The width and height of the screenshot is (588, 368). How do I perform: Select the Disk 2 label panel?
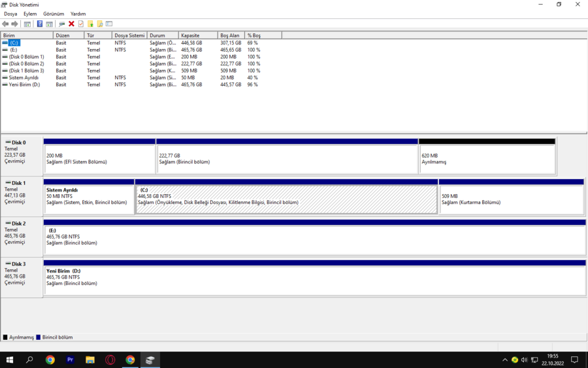pos(22,237)
